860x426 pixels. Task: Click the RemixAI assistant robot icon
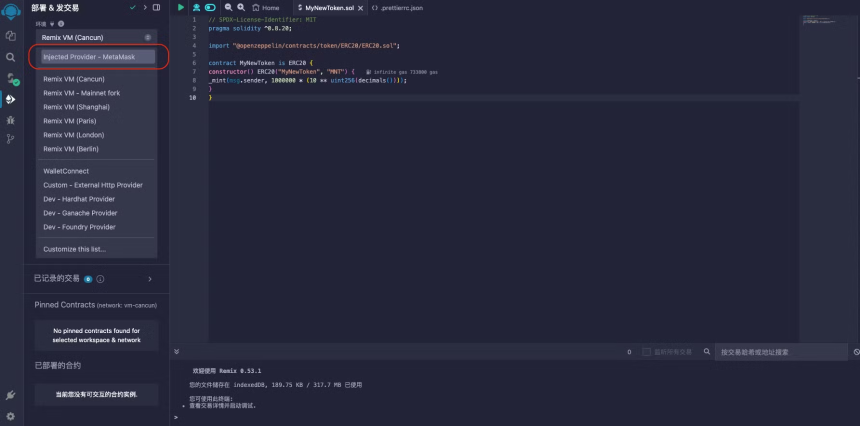[196, 8]
